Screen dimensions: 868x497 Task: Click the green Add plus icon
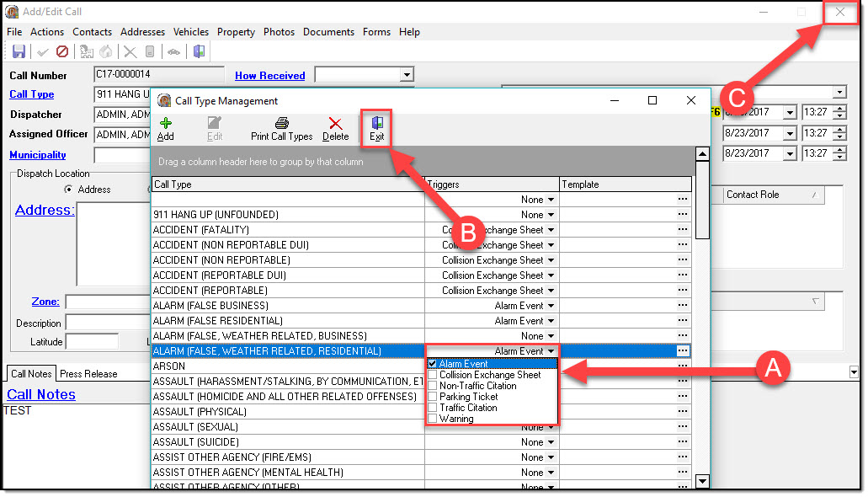[x=166, y=128]
